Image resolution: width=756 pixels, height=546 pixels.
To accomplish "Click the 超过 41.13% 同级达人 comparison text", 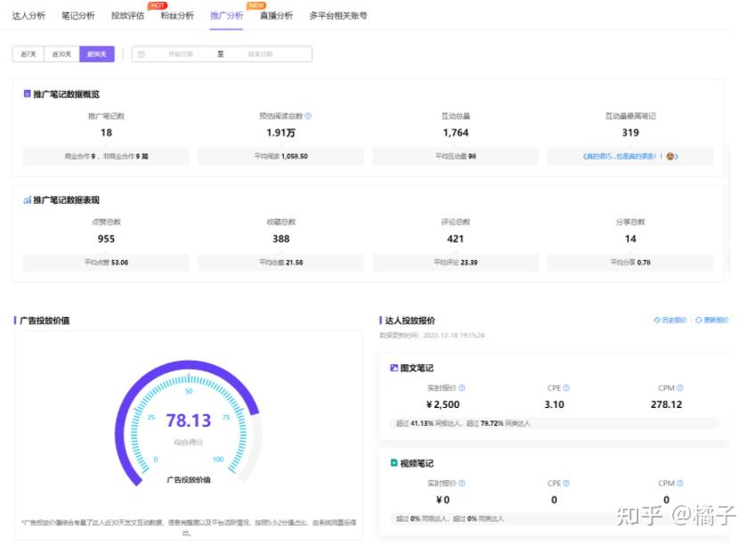I will coord(427,423).
